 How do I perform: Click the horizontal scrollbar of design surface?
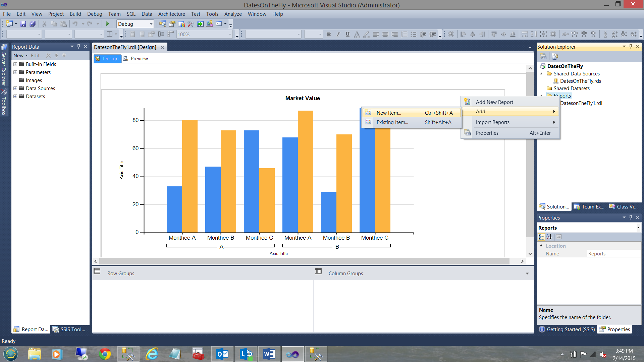tap(304, 261)
